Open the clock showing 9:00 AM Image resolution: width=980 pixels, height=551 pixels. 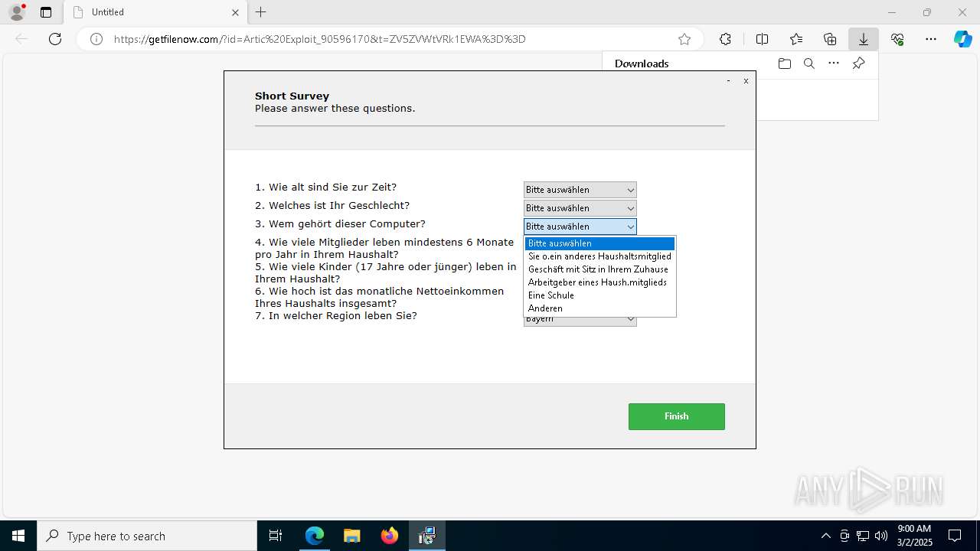click(x=914, y=536)
